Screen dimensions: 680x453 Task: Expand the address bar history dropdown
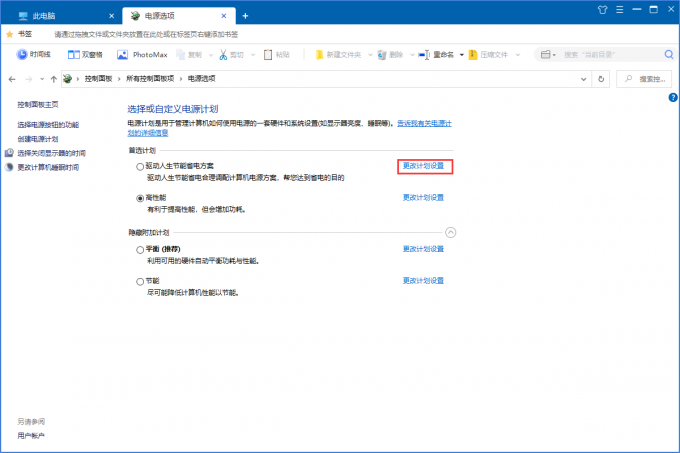[583, 79]
